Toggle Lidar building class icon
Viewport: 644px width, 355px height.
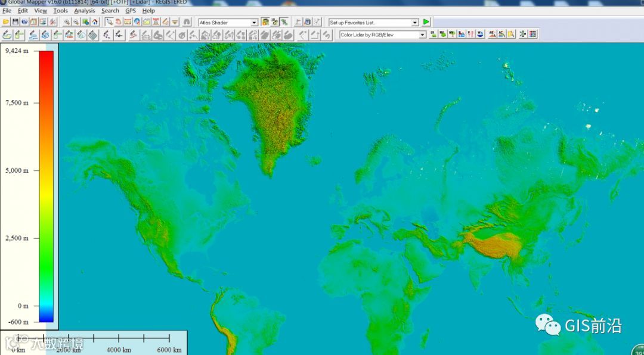[x=462, y=34]
